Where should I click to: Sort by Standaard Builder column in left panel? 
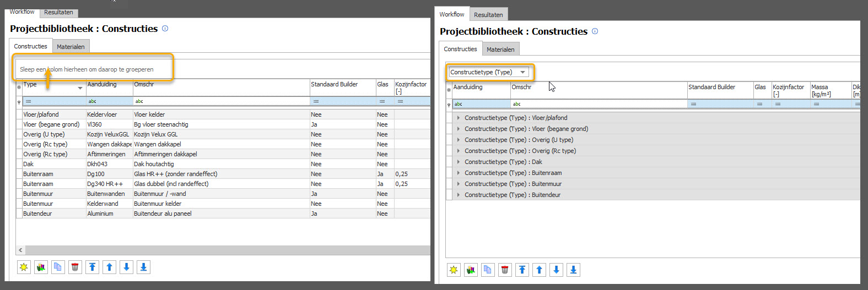[x=335, y=85]
